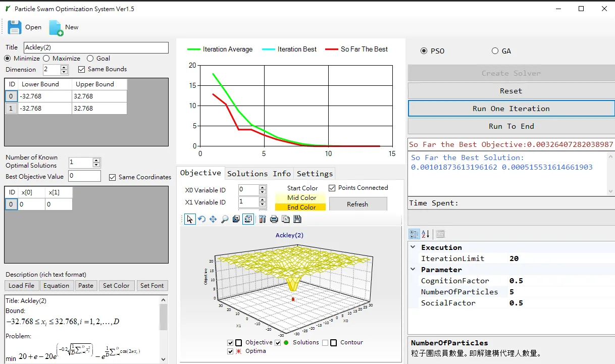Screen dimensions: 615x364
Task: Select the zoom magnifier tool
Action: (225, 219)
